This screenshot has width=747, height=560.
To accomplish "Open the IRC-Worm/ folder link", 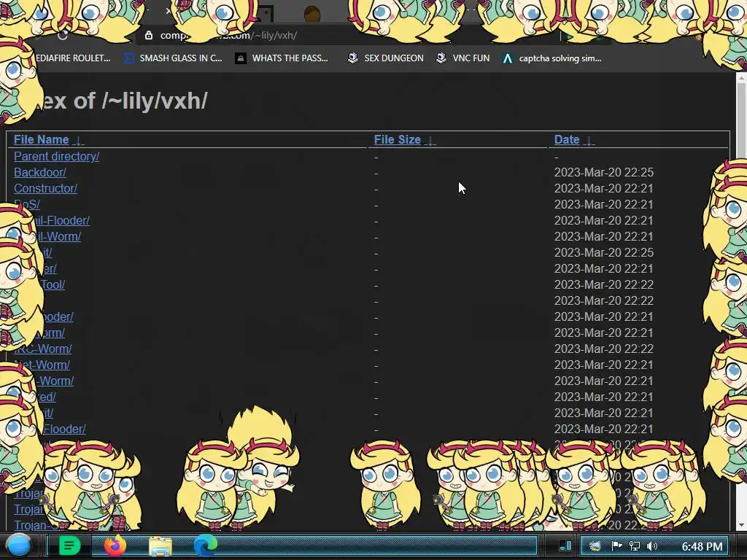I will [43, 349].
